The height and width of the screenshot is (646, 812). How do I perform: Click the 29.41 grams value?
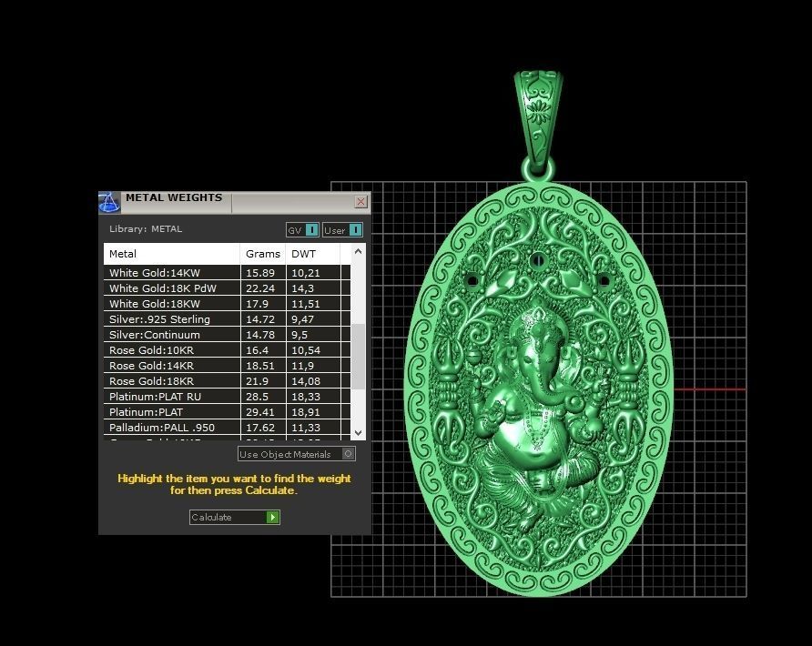pos(260,412)
